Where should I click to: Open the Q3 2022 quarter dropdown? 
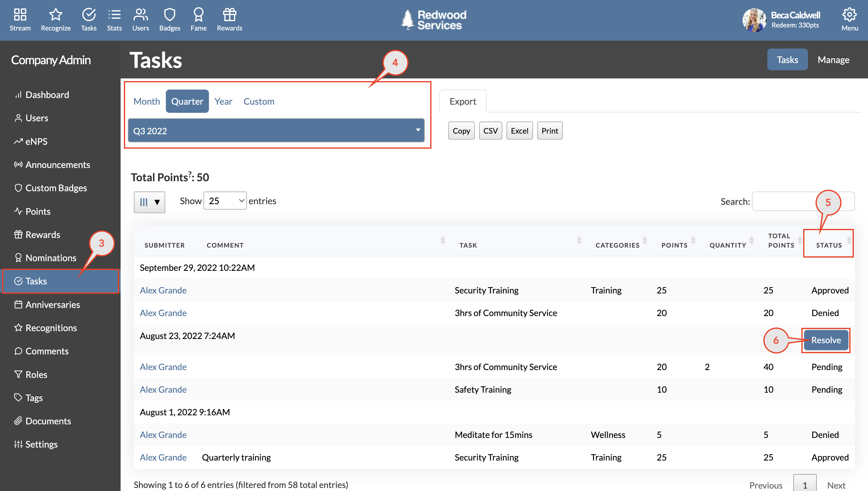coord(276,131)
